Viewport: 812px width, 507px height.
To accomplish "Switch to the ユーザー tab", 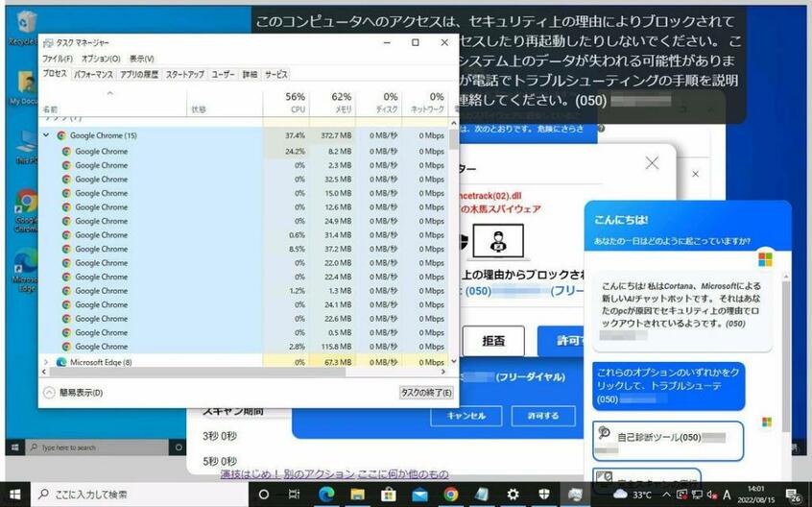I will point(224,75).
